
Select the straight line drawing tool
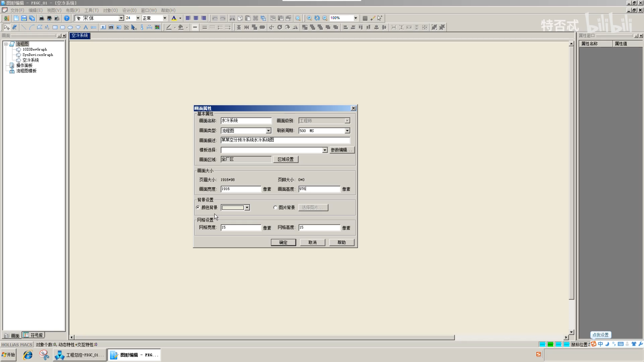(x=24, y=27)
